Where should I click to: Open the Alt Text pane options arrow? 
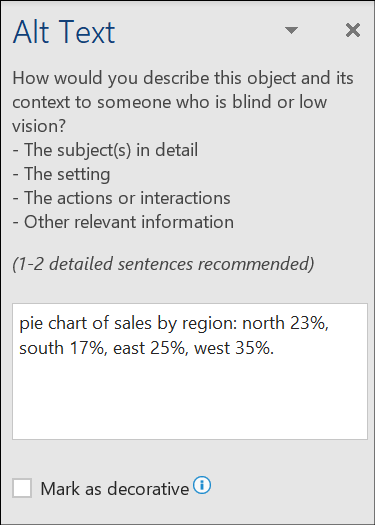[291, 30]
